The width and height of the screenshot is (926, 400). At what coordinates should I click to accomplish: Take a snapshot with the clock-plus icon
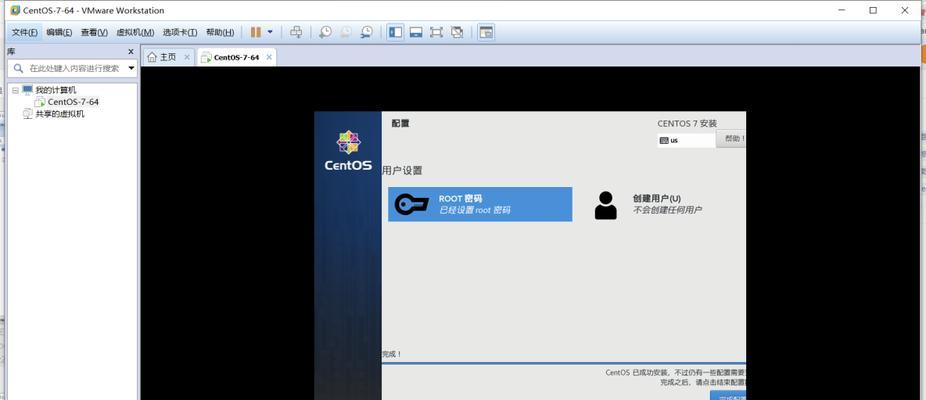click(325, 32)
